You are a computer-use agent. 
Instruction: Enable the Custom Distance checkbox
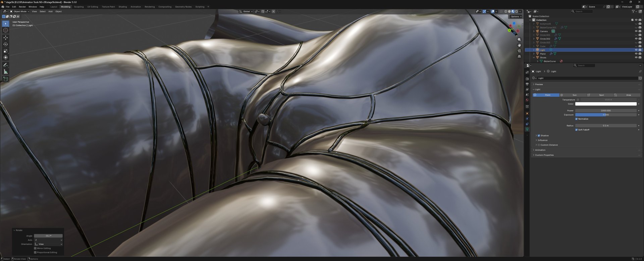point(539,145)
